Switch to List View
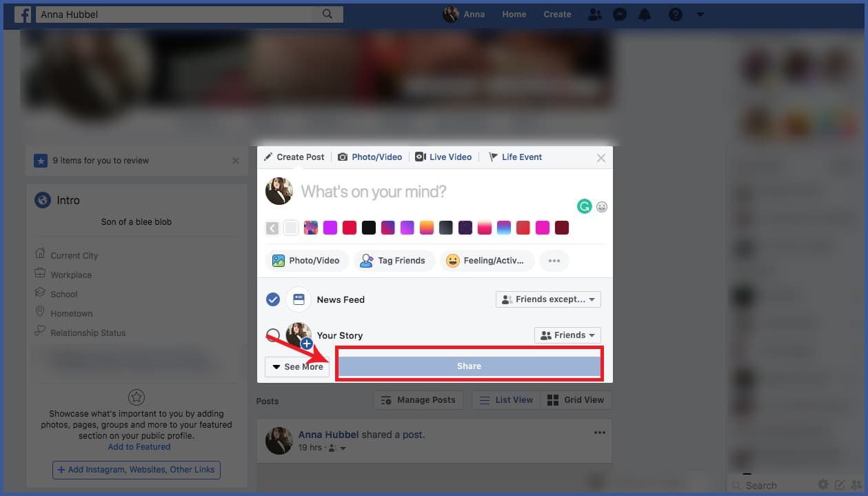868x496 pixels. (x=507, y=400)
